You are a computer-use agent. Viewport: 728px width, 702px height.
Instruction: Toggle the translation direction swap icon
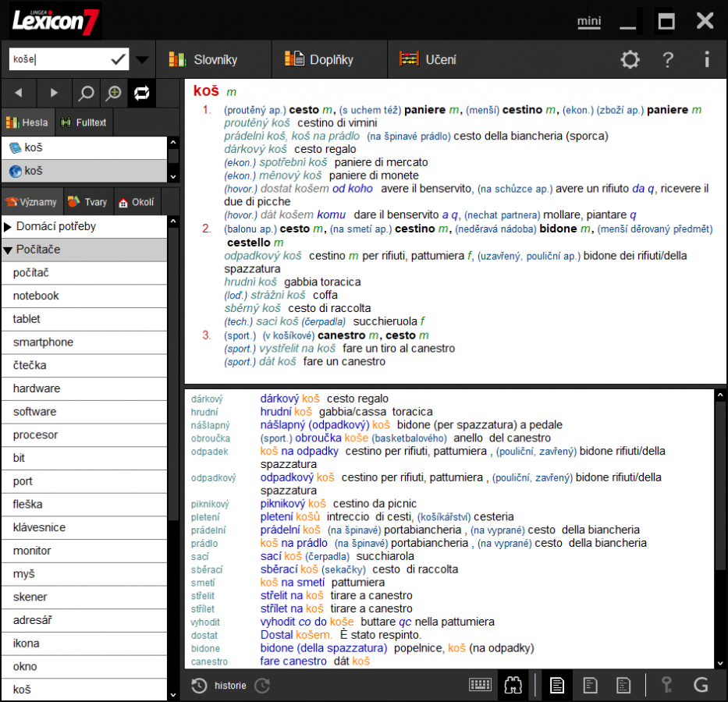point(144,92)
